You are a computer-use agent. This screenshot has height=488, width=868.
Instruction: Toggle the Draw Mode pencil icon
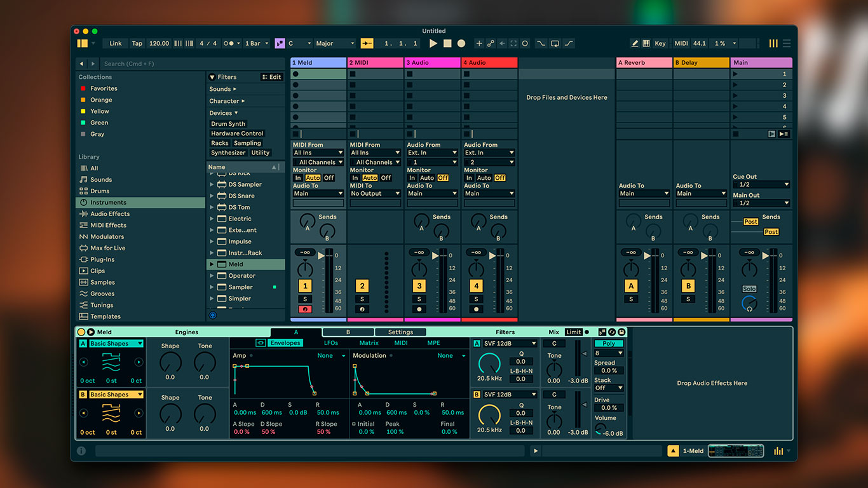634,43
